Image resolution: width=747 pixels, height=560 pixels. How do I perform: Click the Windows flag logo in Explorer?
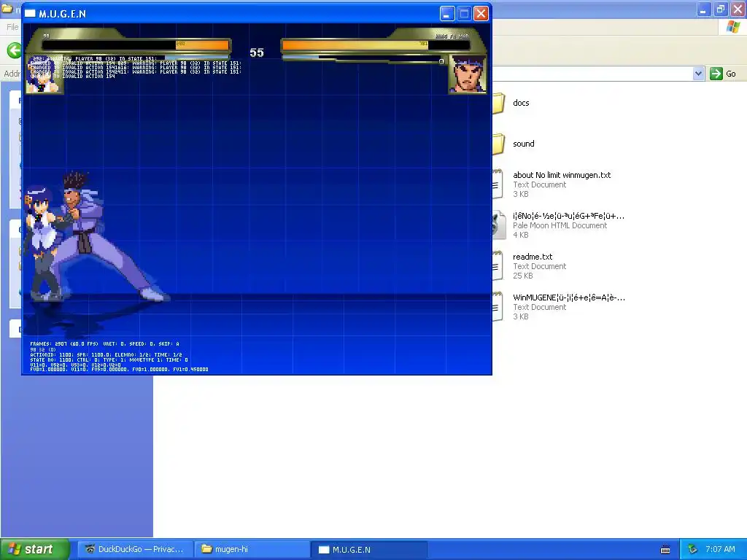pyautogui.click(x=733, y=27)
